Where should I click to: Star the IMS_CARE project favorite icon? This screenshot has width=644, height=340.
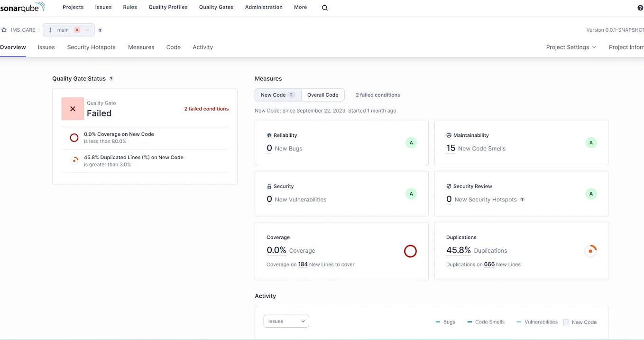(4, 29)
